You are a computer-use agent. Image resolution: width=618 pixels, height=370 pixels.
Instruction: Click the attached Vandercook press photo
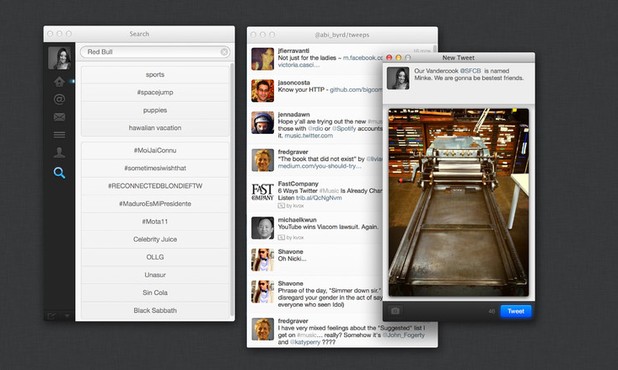(458, 202)
